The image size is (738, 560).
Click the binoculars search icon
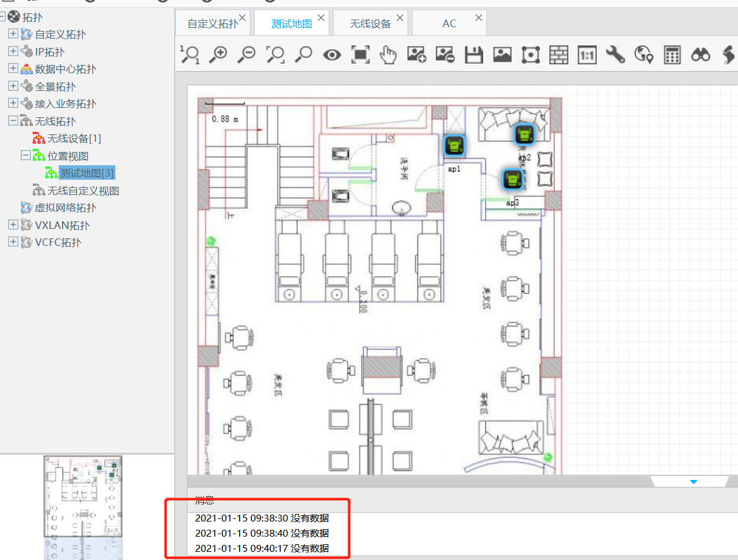700,55
